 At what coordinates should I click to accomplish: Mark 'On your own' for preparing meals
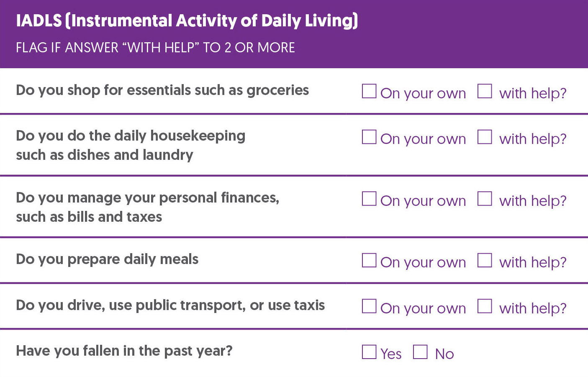369,260
